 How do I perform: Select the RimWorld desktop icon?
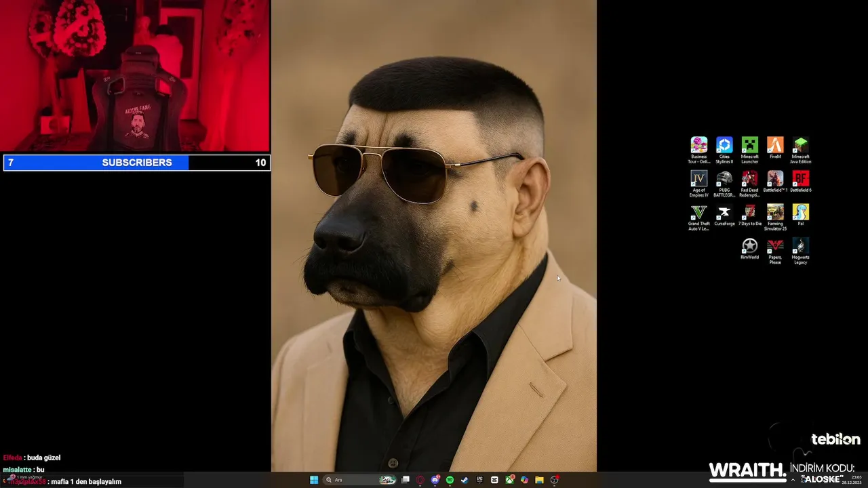tap(749, 249)
